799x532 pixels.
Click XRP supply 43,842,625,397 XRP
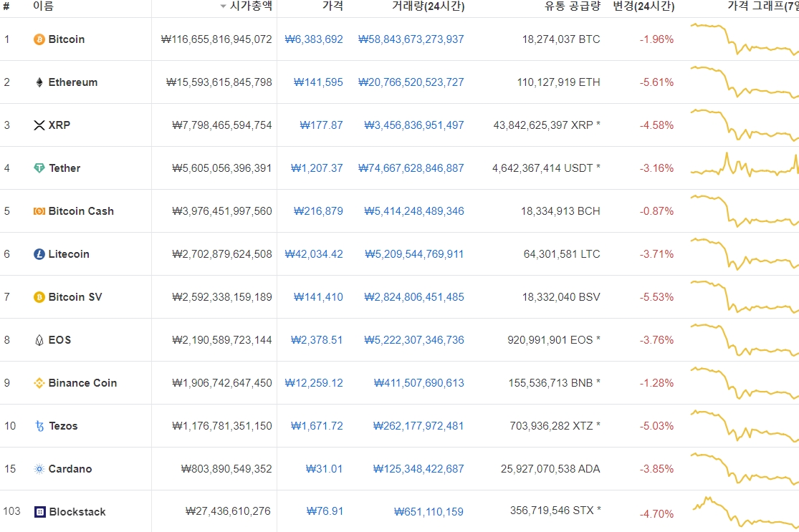pyautogui.click(x=547, y=125)
